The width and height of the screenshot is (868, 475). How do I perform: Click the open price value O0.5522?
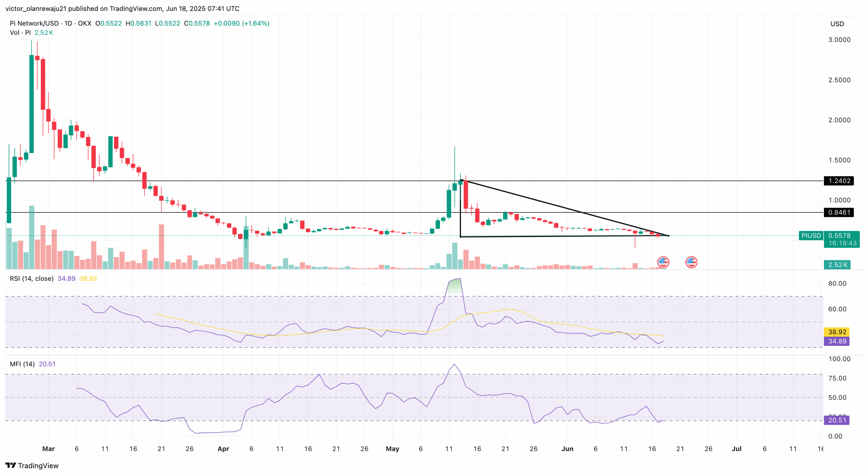click(x=108, y=23)
